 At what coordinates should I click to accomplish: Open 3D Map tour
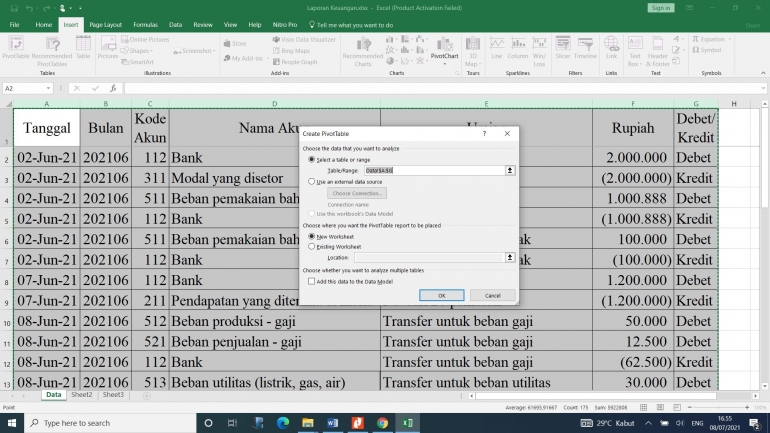[x=472, y=51]
